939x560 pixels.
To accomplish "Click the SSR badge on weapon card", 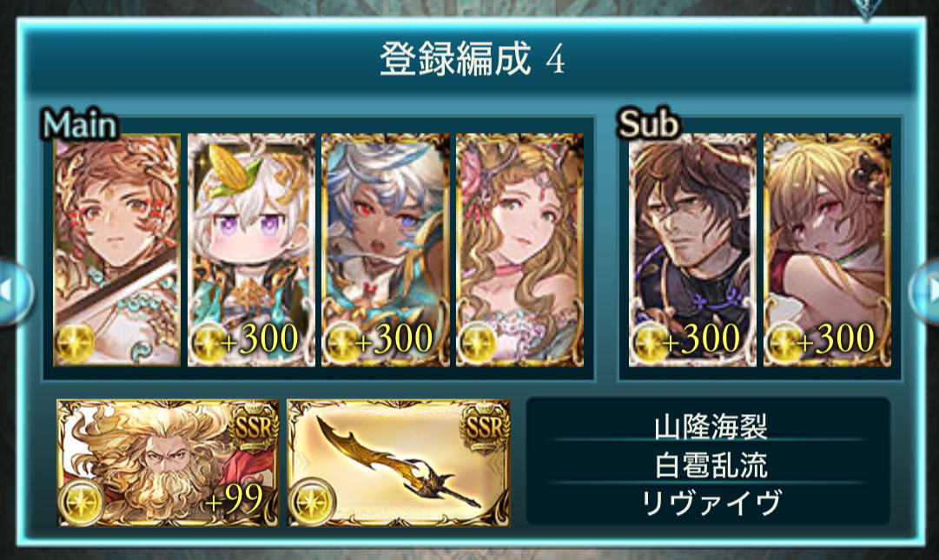I will 484,426.
